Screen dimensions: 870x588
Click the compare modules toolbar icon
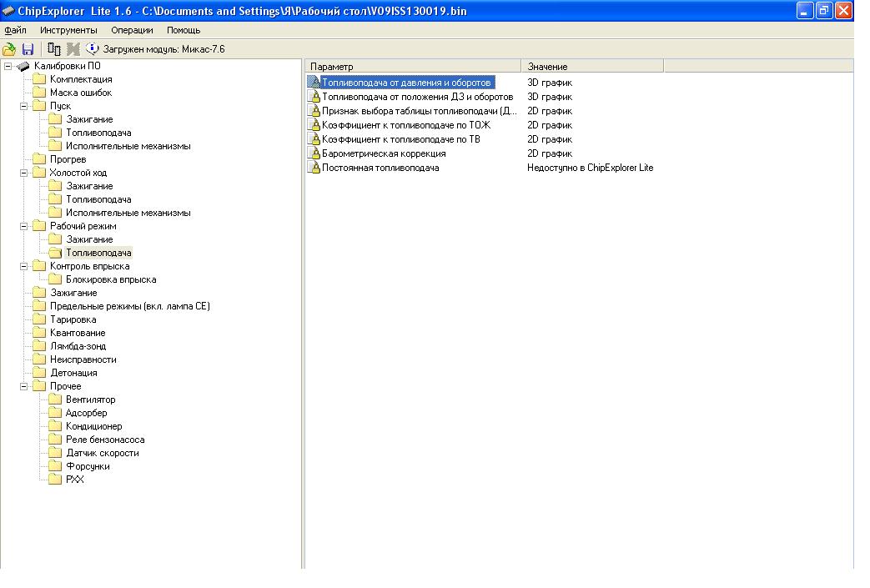click(x=54, y=49)
